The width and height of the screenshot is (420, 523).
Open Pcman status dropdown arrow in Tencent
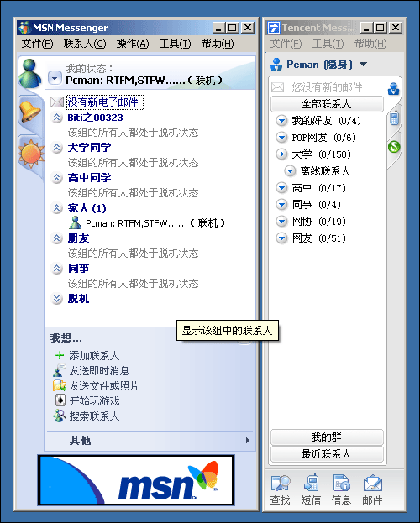(x=363, y=64)
